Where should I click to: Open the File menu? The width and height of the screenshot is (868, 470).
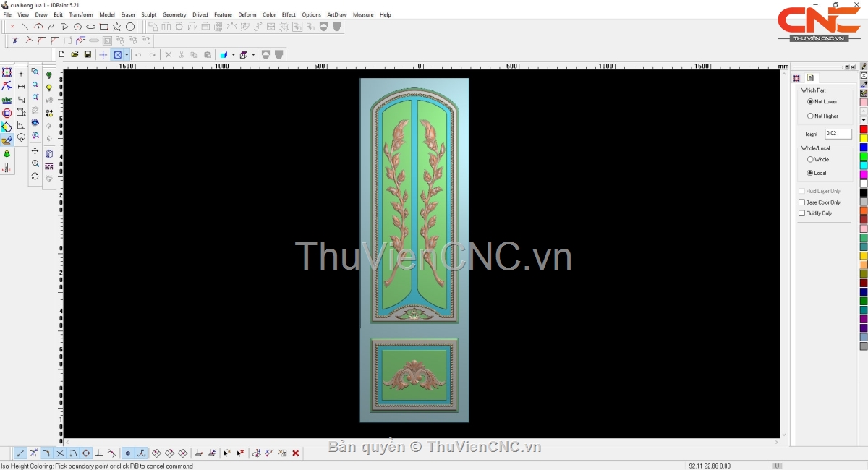[x=7, y=14]
